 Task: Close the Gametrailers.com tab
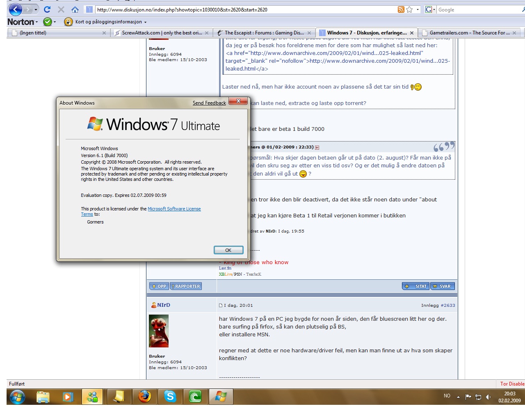pos(514,33)
